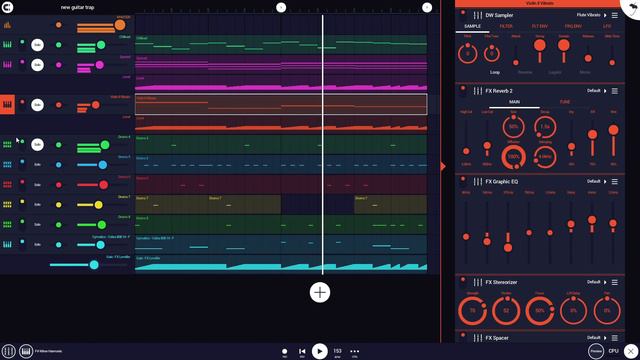Image resolution: width=640 pixels, height=360 pixels.
Task: Open the mixer view icon in bottom bar
Action: pos(8,351)
